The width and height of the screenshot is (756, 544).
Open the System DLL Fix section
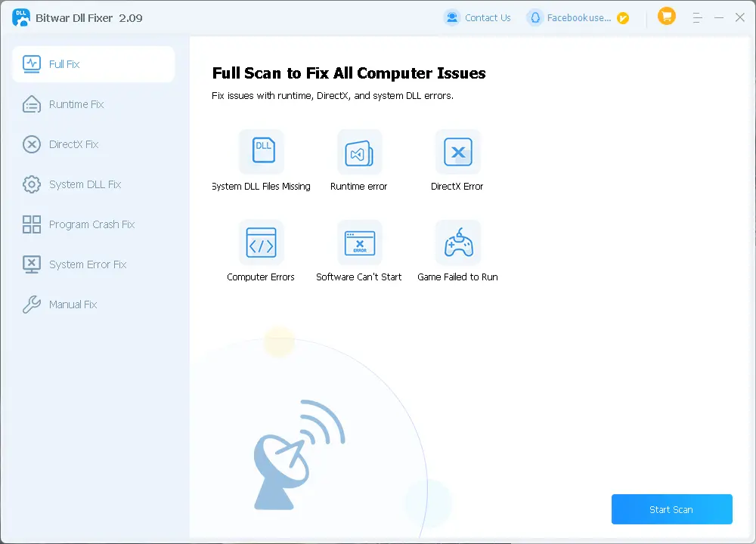pyautogui.click(x=85, y=184)
